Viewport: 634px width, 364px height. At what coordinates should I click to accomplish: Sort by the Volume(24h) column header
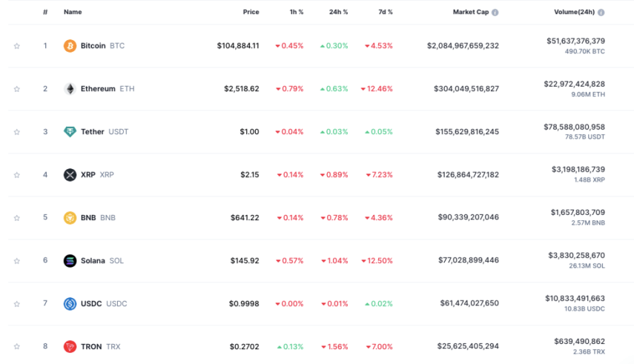coord(574,12)
